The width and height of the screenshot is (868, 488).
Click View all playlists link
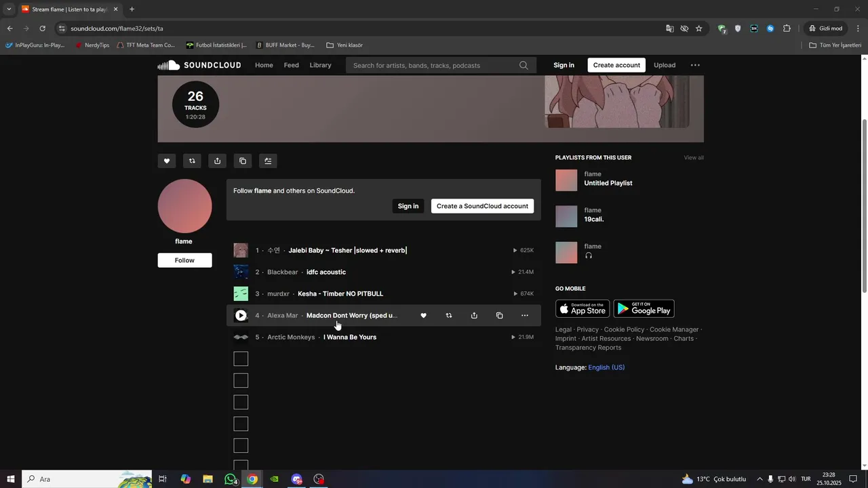[694, 158]
